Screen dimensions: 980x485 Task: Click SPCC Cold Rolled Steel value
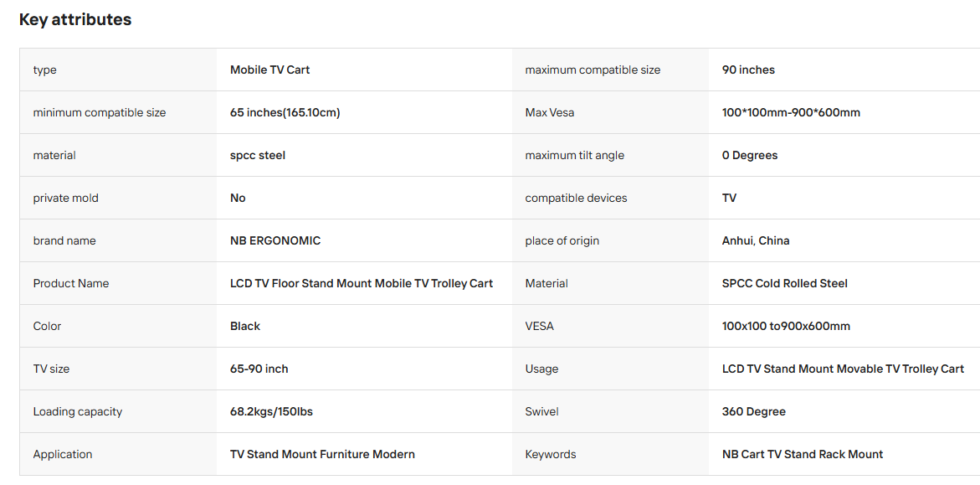pos(785,283)
